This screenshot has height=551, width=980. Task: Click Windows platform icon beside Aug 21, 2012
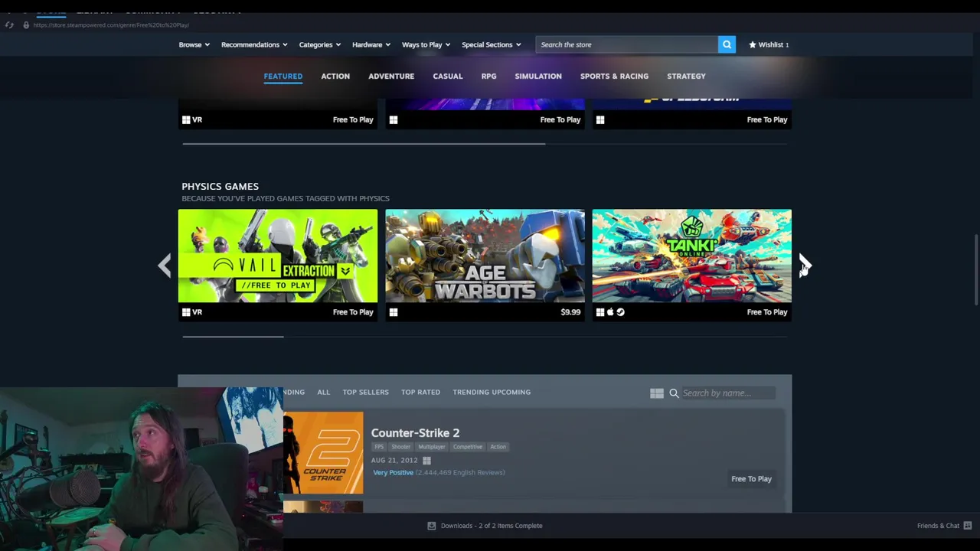[x=426, y=461]
